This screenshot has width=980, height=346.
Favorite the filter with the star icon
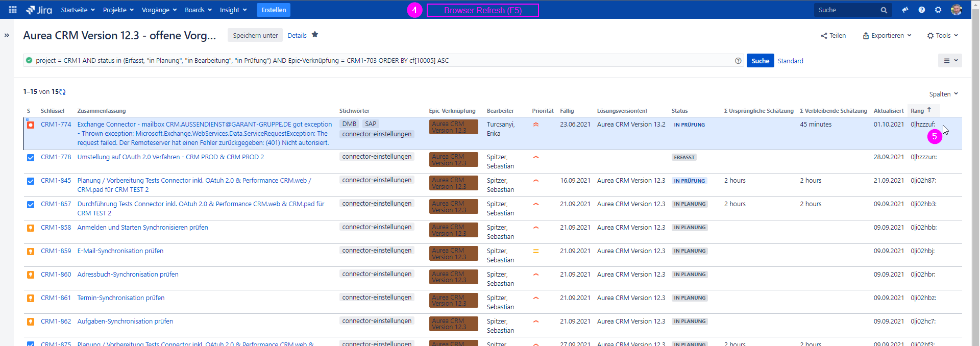315,35
